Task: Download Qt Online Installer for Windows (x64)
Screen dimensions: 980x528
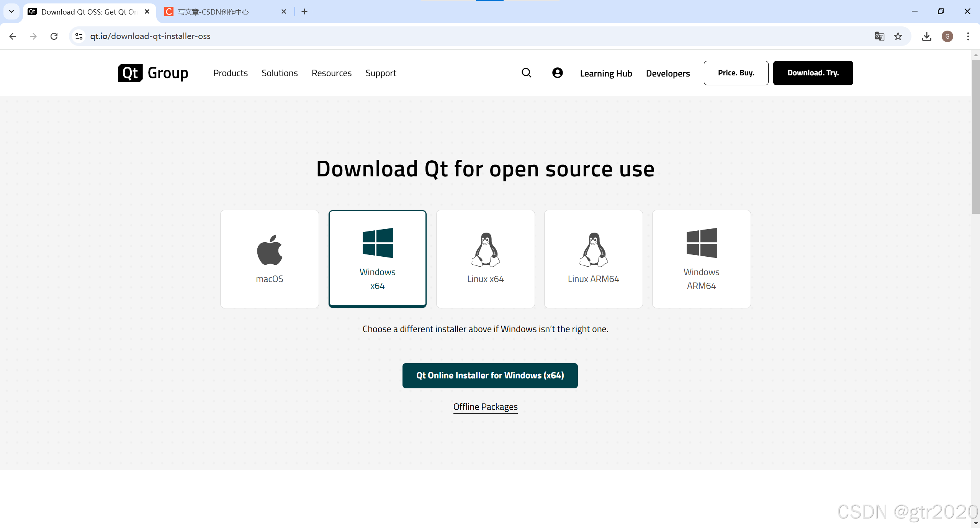Action: click(489, 375)
